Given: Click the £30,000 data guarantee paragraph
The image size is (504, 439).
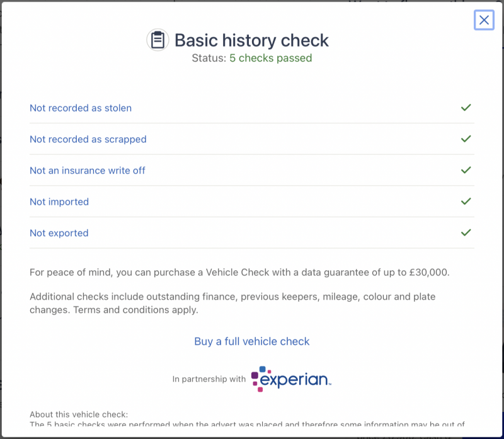Looking at the screenshot, I should pos(239,273).
